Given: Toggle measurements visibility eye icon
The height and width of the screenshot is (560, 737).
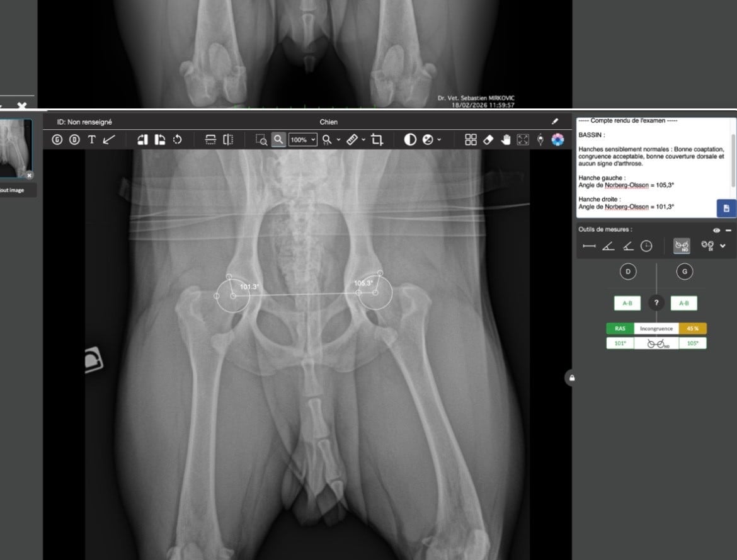Looking at the screenshot, I should click(716, 231).
